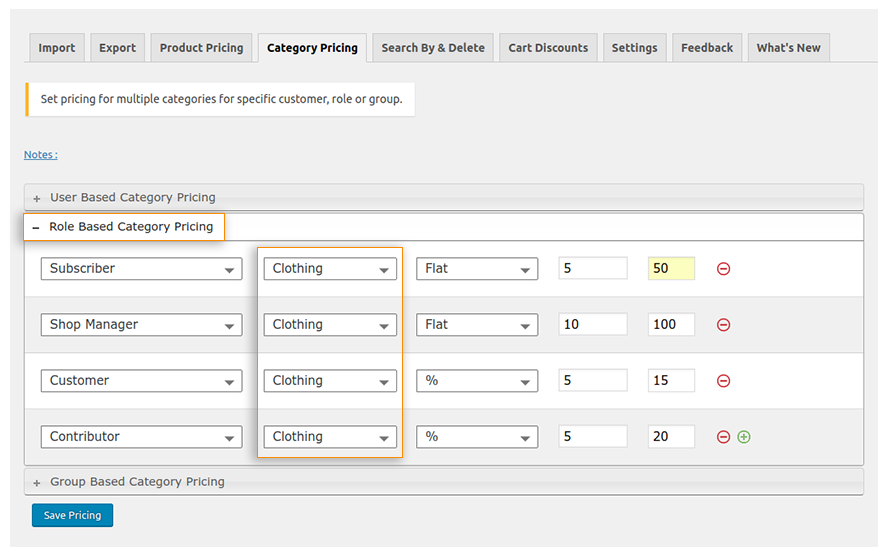The image size is (888, 557).
Task: Open the Subscriber role dropdown
Action: coord(142,269)
